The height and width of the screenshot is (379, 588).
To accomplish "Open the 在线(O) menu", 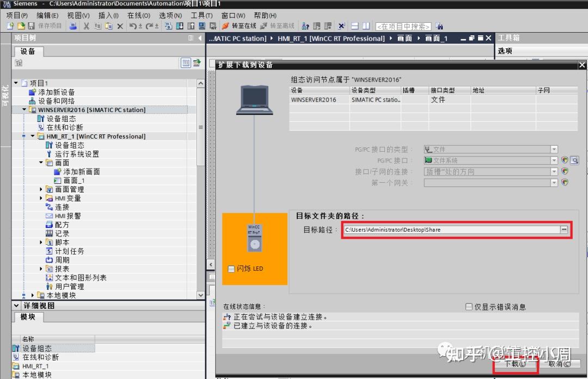I will (x=138, y=15).
